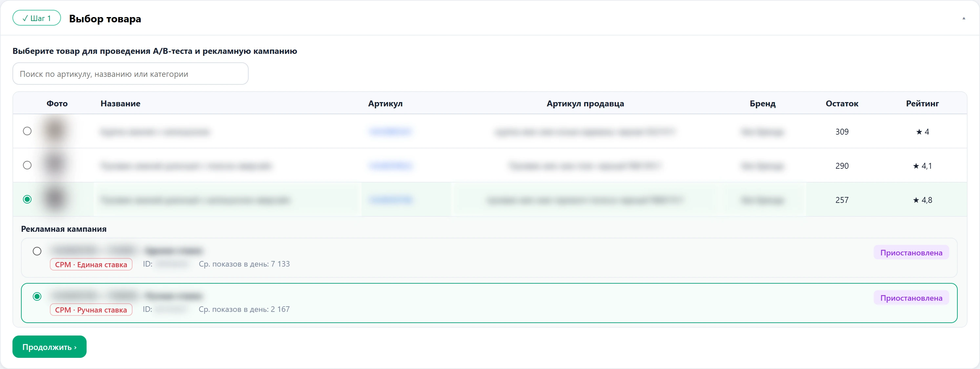Click the Артикул продавца column header
980x369 pixels.
[x=585, y=103]
